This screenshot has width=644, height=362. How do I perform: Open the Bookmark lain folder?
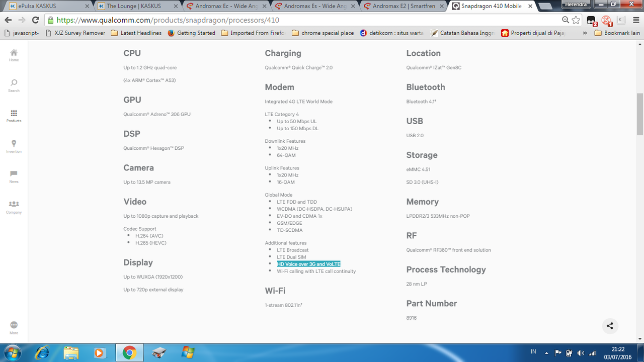tap(617, 33)
